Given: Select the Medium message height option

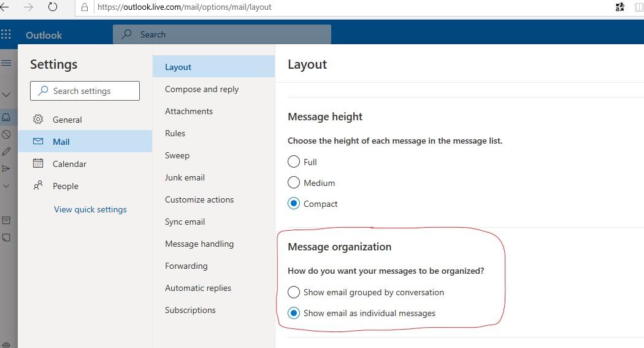Looking at the screenshot, I should click(294, 182).
